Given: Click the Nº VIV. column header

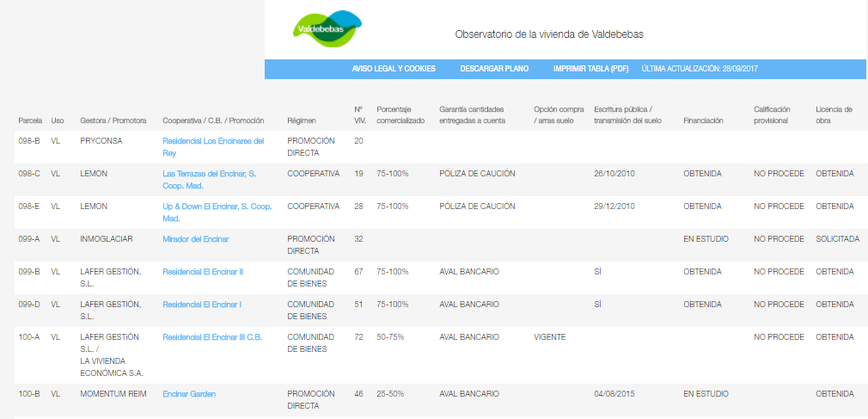Looking at the screenshot, I should coord(360,115).
